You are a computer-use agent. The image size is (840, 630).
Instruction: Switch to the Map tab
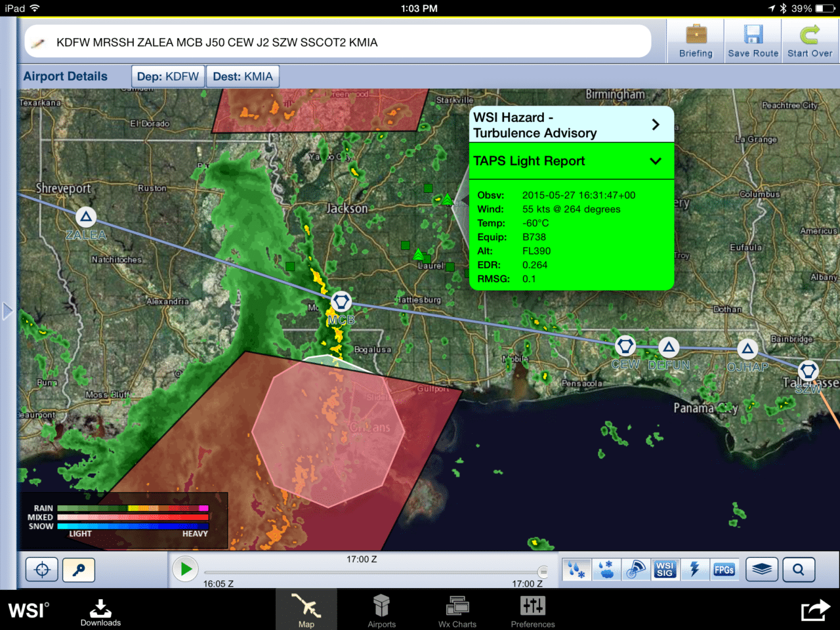[x=306, y=610]
